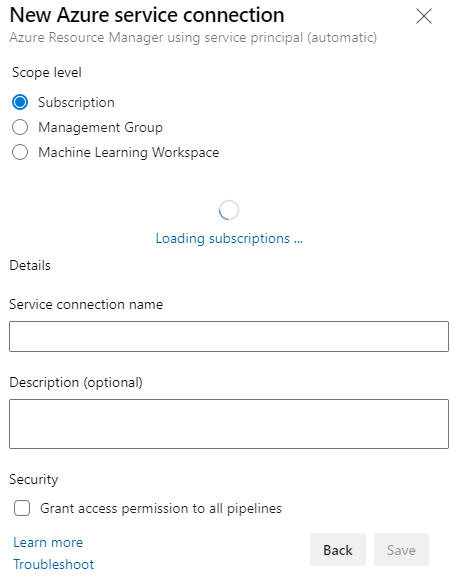Click into the Description (optional) box
The image size is (459, 586).
(229, 424)
